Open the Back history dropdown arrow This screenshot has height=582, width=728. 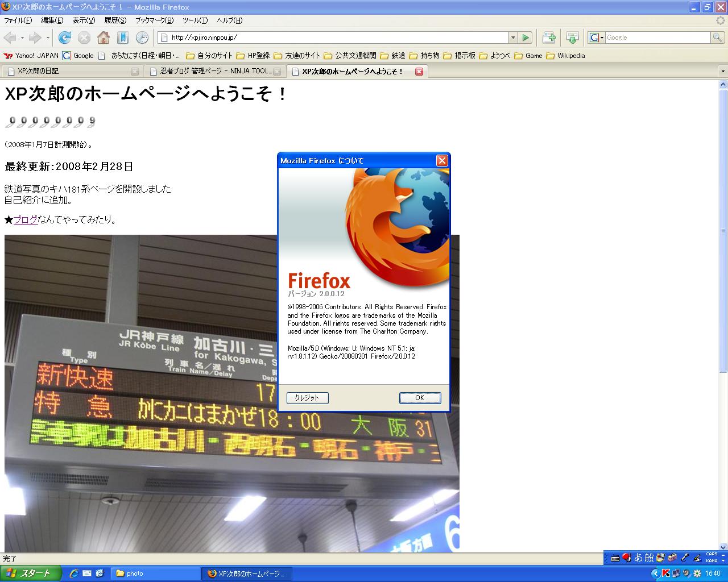[22, 38]
